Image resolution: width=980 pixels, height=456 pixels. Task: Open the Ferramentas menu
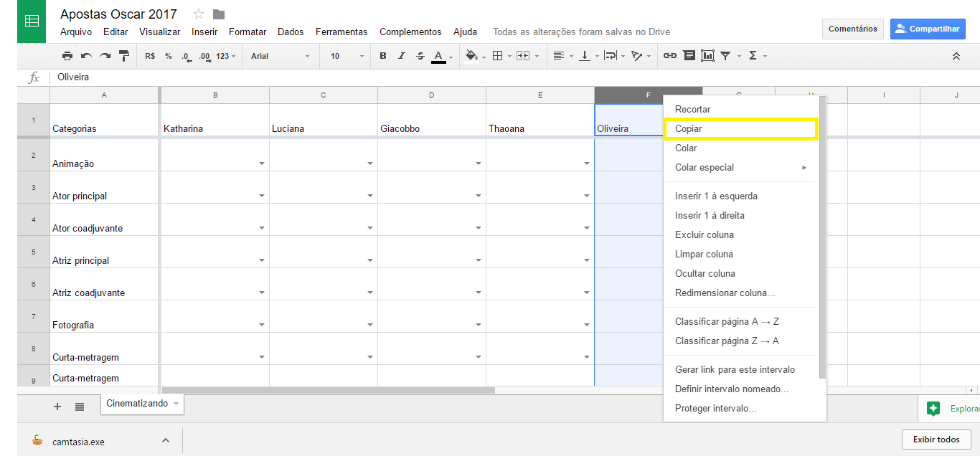click(341, 32)
